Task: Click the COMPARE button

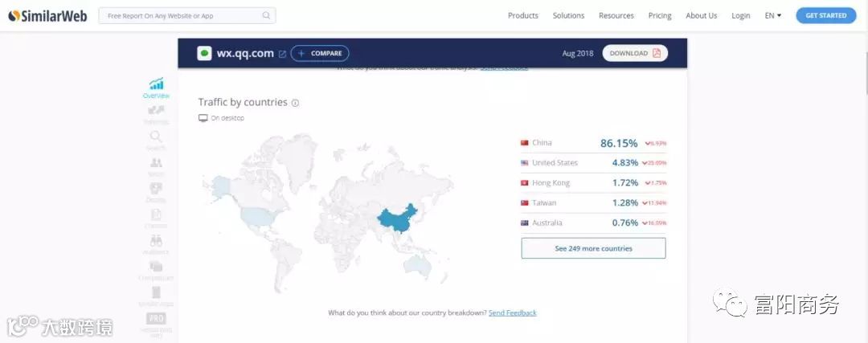Action: pyautogui.click(x=320, y=53)
